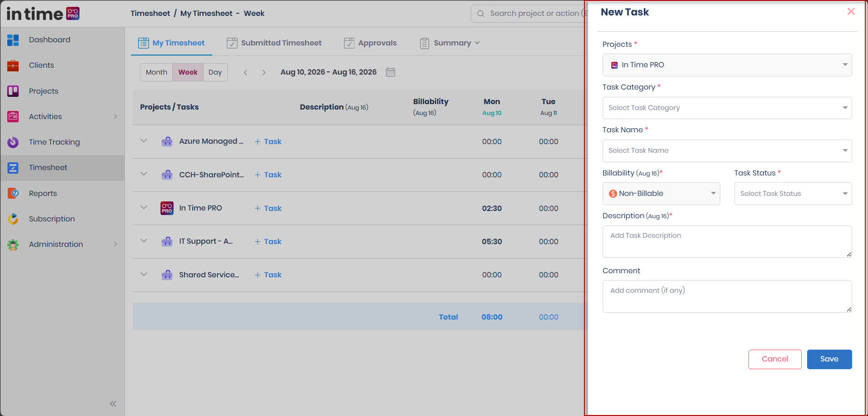Screen dimensions: 868x416
Task: Click the In Time PRO project logo
Action: tap(167, 208)
